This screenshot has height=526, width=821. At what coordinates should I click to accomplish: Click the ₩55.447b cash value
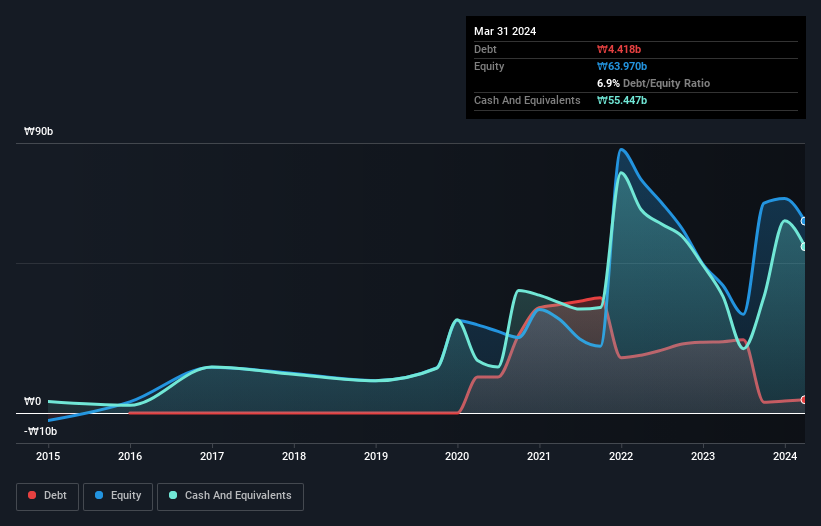click(x=622, y=100)
